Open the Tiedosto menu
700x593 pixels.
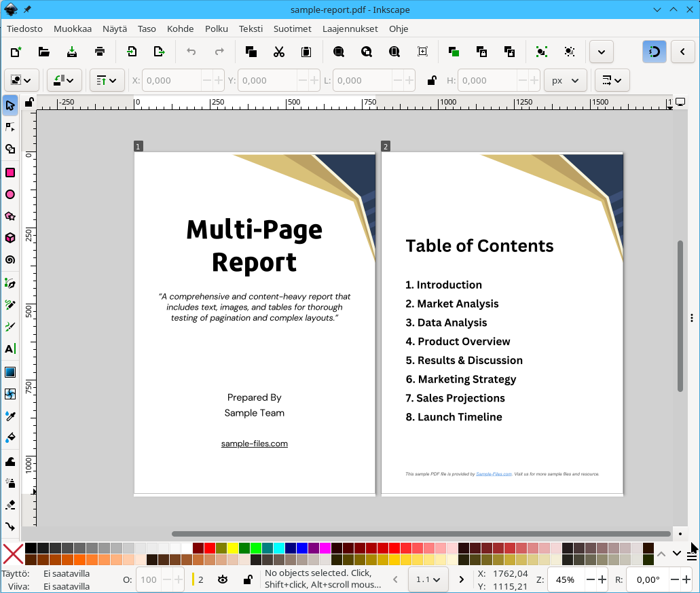coord(24,29)
